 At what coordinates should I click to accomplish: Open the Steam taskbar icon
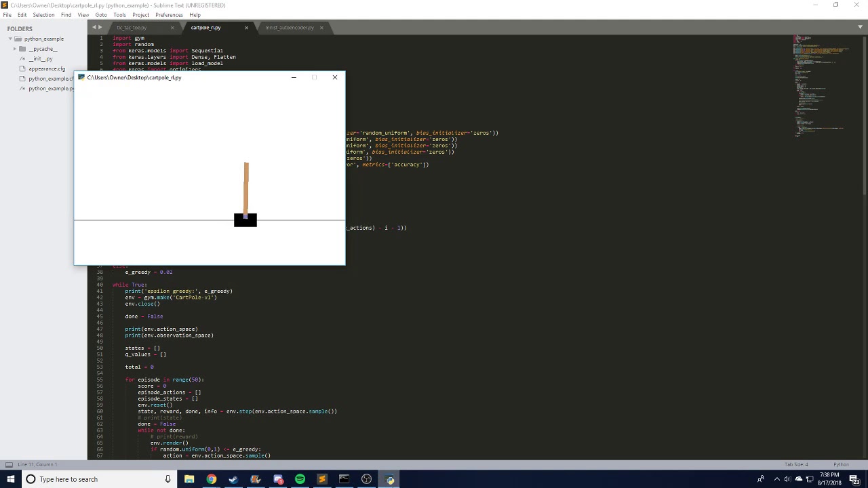click(x=233, y=479)
